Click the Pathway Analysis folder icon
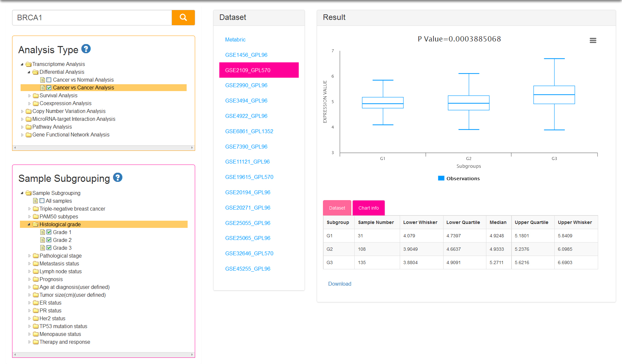This screenshot has height=364, width=622. pyautogui.click(x=29, y=127)
